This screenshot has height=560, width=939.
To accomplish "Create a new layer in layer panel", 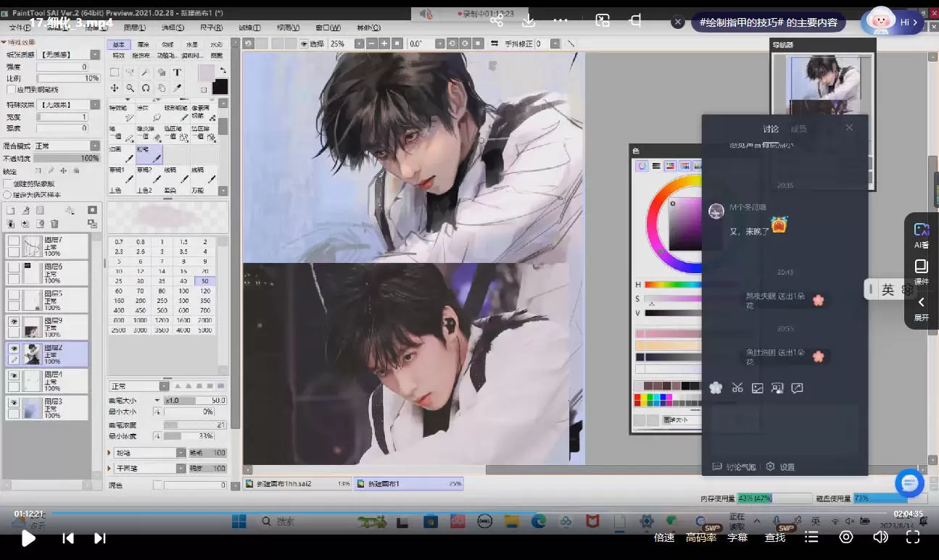I will coord(11,210).
